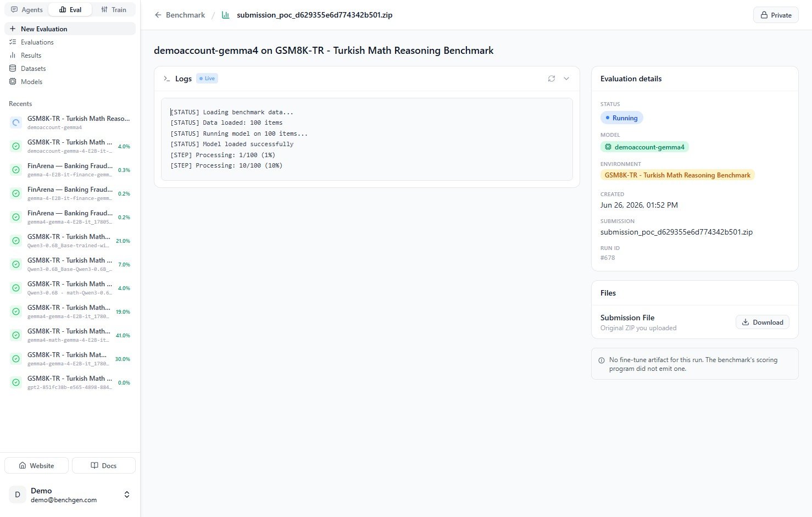Image resolution: width=812 pixels, height=517 pixels.
Task: Open the Docs link
Action: click(104, 465)
